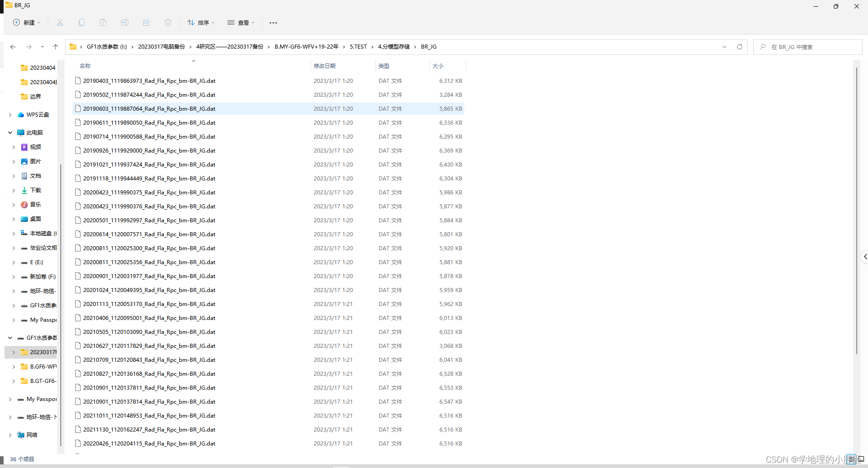
Task: Go up one folder level
Action: (x=55, y=47)
